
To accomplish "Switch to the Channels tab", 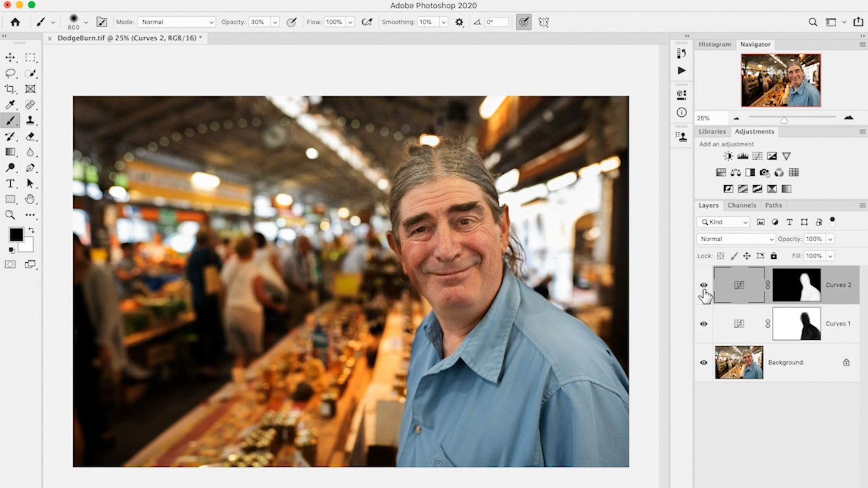I will 741,205.
